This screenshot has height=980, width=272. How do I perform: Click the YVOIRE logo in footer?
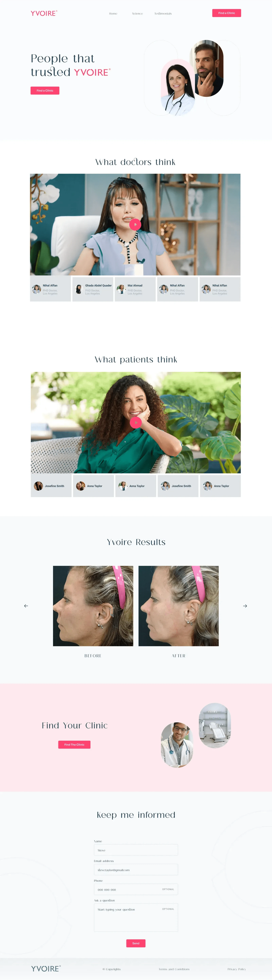(x=46, y=969)
